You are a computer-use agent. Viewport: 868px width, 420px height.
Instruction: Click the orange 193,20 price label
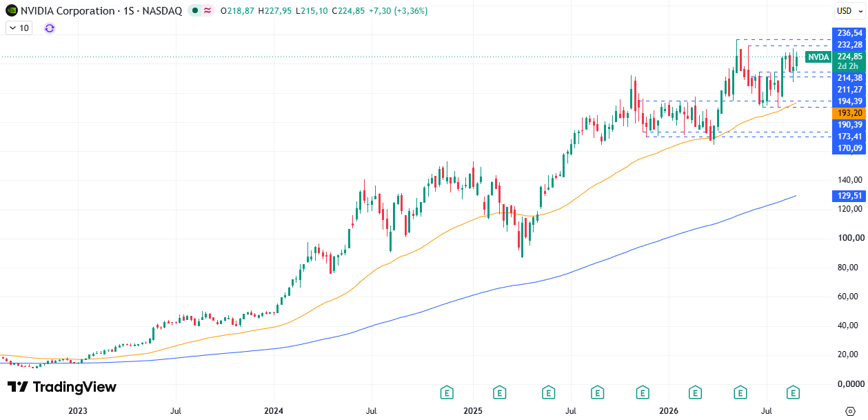coord(849,113)
